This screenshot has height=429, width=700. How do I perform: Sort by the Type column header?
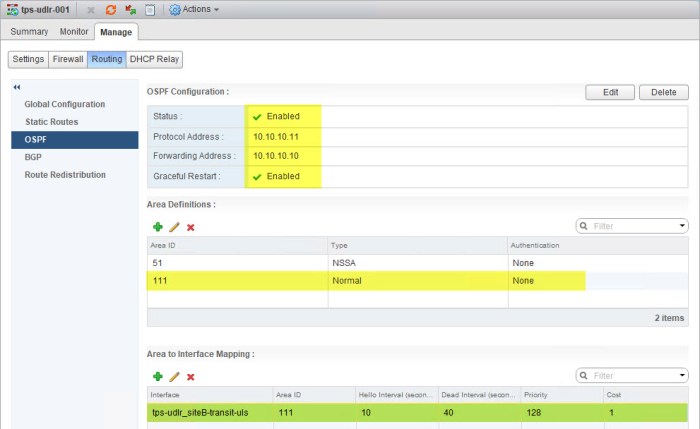tap(418, 246)
